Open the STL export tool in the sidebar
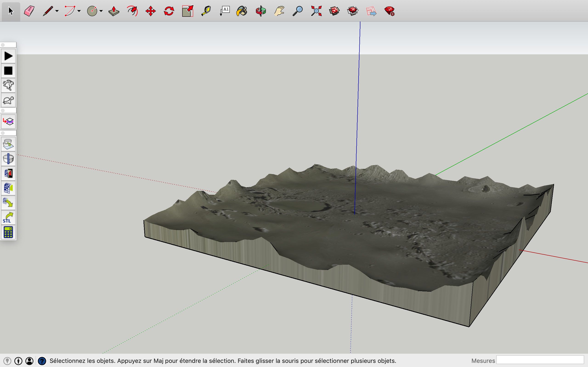The height and width of the screenshot is (367, 588). point(8,217)
